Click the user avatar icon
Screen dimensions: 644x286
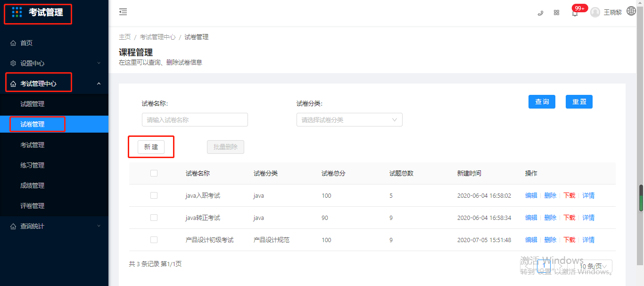(595, 12)
